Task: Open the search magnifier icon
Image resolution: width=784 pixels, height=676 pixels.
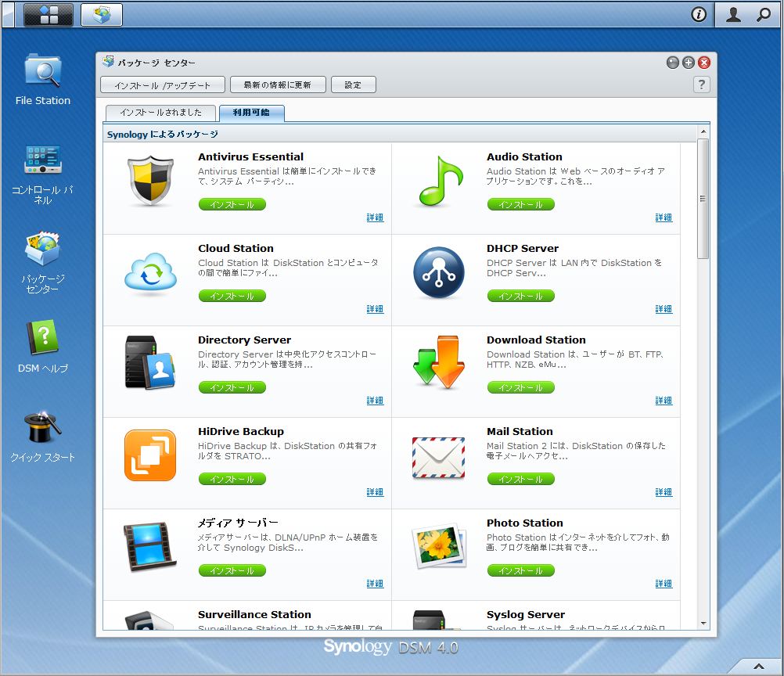Action: point(763,15)
